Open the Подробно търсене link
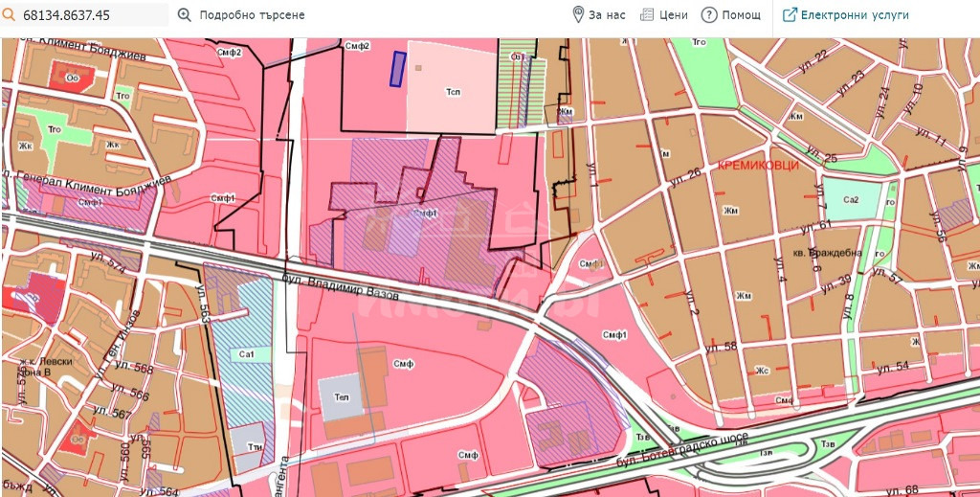Viewport: 980px width, 497px height. click(253, 15)
